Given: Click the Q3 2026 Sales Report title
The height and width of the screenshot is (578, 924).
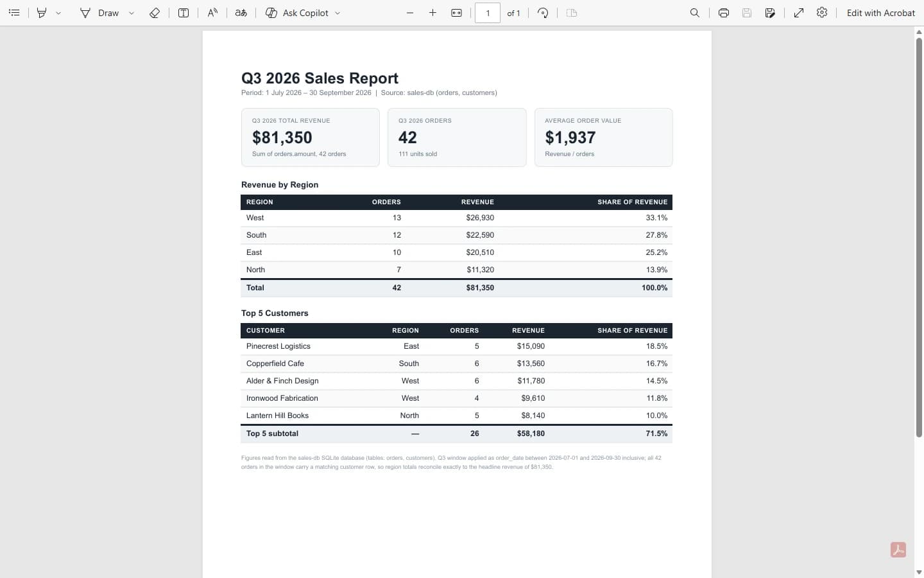Looking at the screenshot, I should (320, 78).
